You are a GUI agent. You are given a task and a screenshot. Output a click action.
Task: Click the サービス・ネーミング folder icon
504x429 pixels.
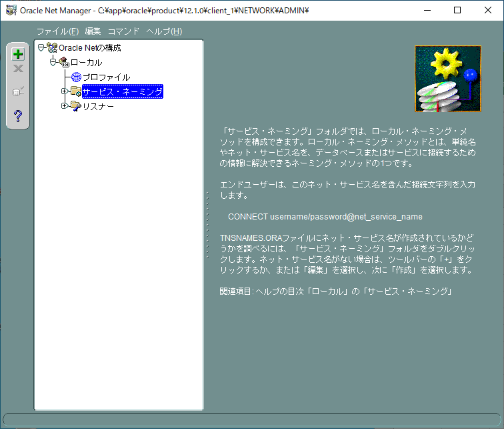[76, 91]
